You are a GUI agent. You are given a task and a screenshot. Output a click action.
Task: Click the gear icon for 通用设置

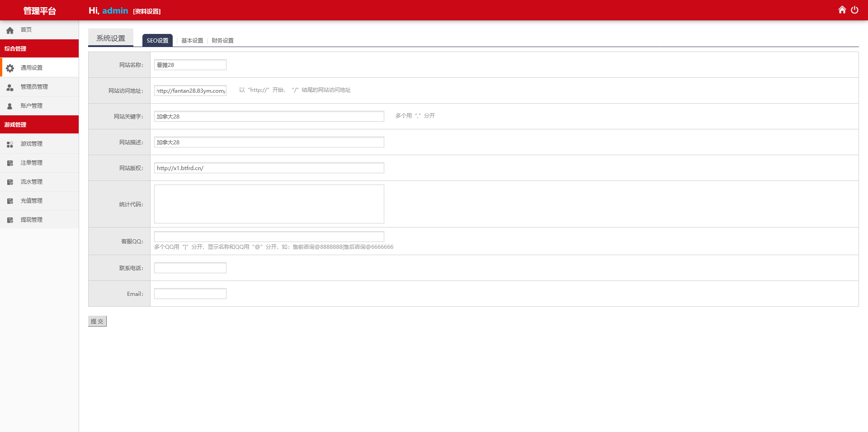(10, 68)
